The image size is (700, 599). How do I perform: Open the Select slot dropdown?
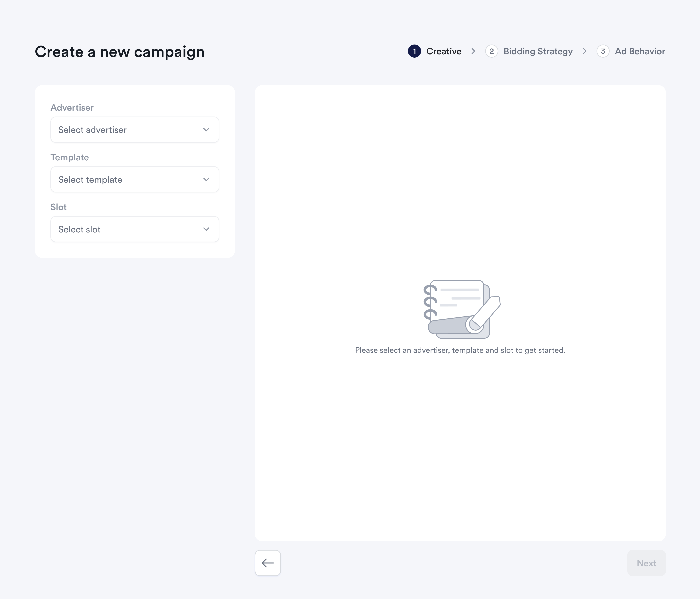134,229
